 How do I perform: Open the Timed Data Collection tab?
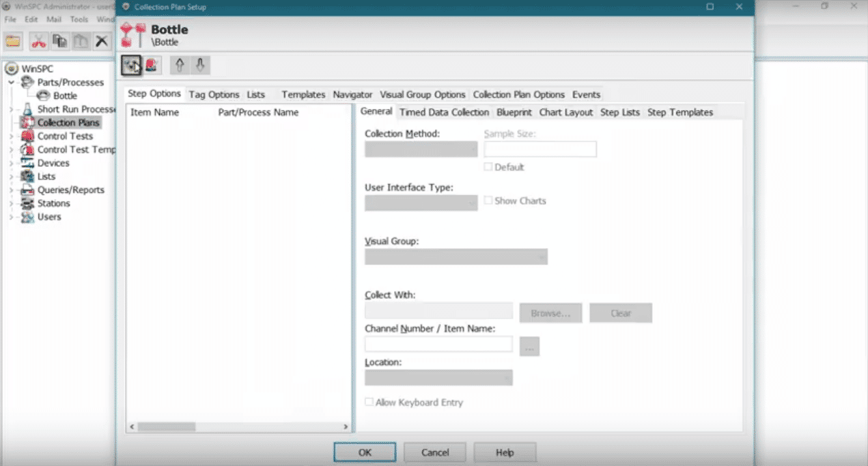[444, 112]
